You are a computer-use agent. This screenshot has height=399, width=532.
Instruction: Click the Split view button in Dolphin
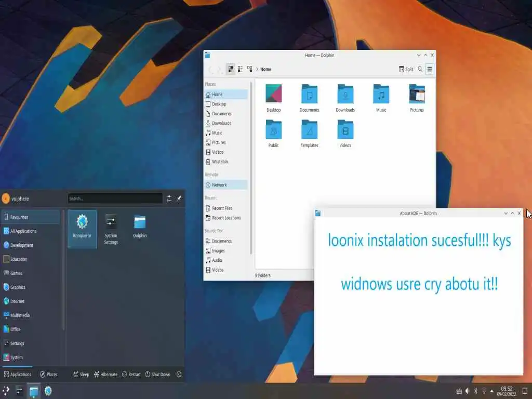(x=406, y=69)
